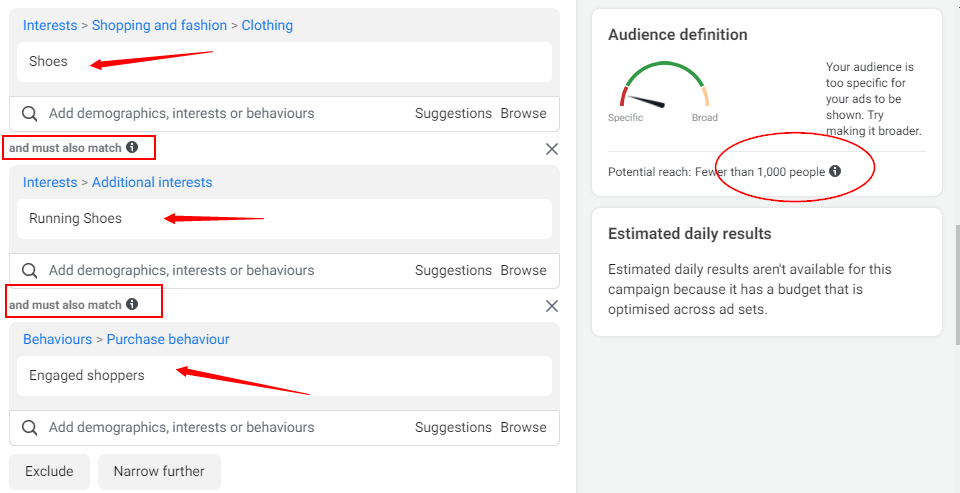
Task: Remove the Running Shoes narrowing group with X
Action: point(552,149)
